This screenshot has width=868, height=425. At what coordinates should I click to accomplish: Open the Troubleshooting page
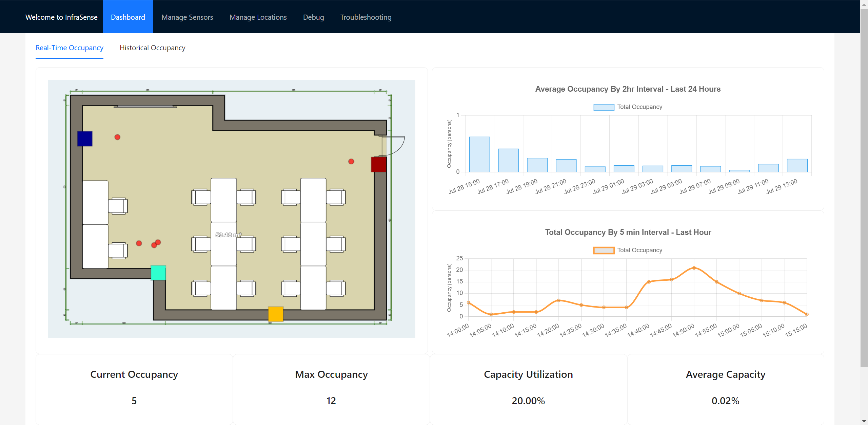[x=366, y=17]
